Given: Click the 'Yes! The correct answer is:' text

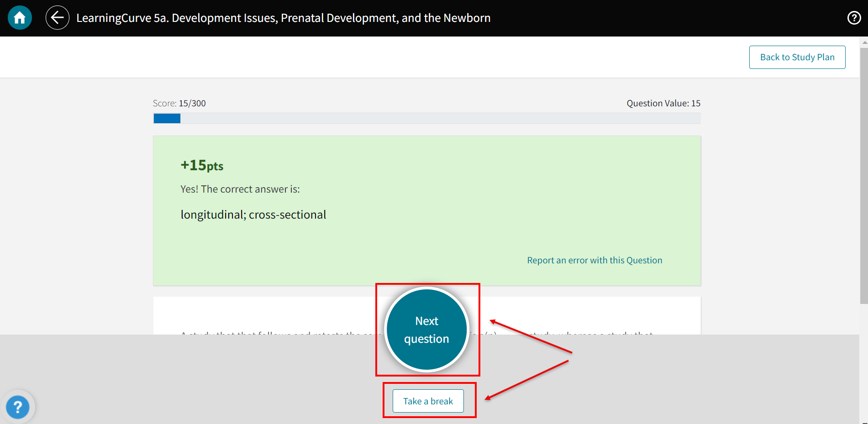Looking at the screenshot, I should (x=240, y=189).
